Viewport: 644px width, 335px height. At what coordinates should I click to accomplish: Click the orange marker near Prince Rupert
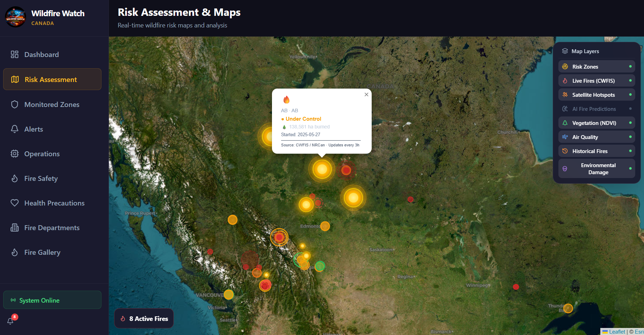pos(233,220)
